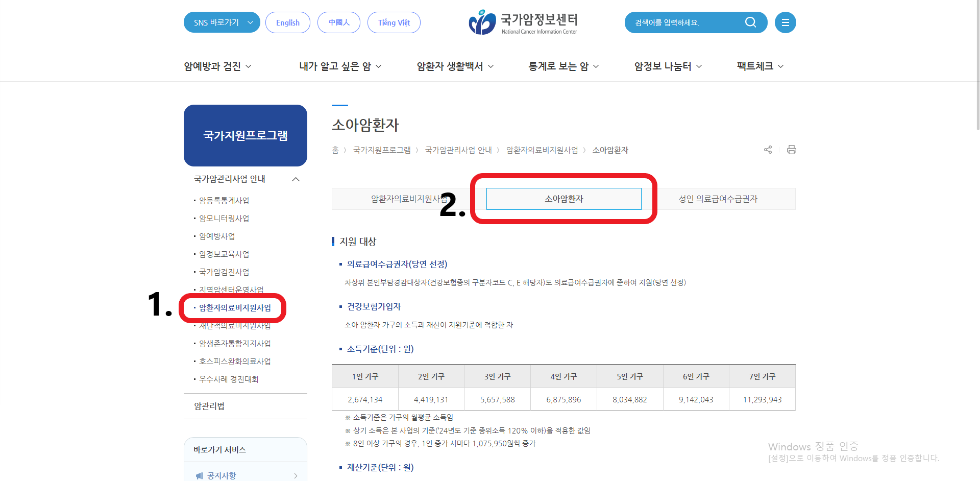Image resolution: width=980 pixels, height=481 pixels.
Task: Collapse the 국가암관리사업 안내 sidebar section
Action: [296, 179]
